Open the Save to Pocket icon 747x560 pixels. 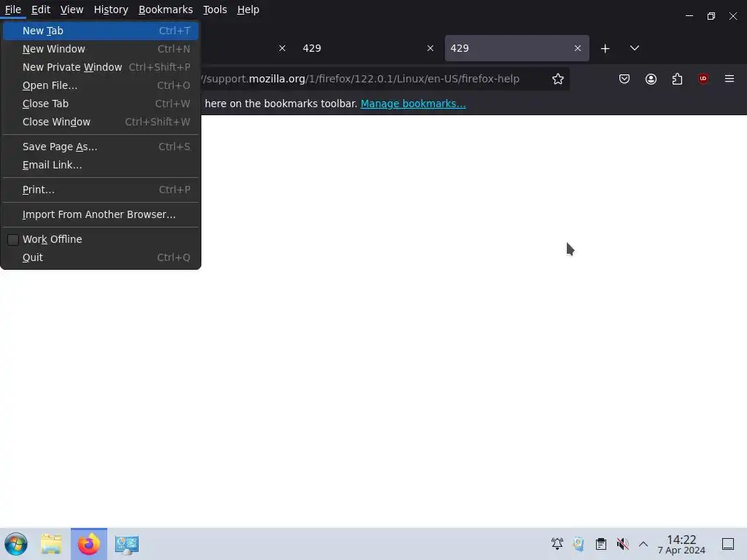tap(624, 79)
